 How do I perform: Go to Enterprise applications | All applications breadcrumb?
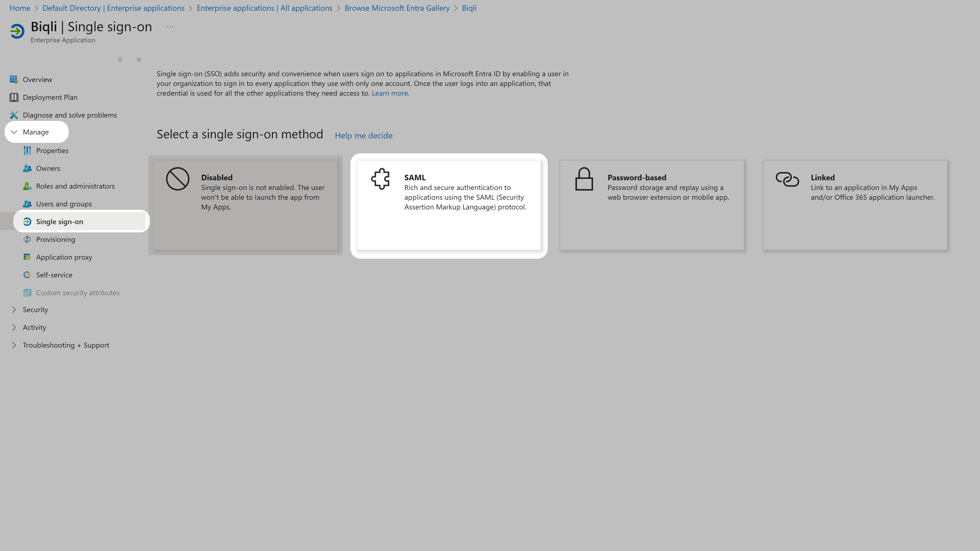pos(264,8)
